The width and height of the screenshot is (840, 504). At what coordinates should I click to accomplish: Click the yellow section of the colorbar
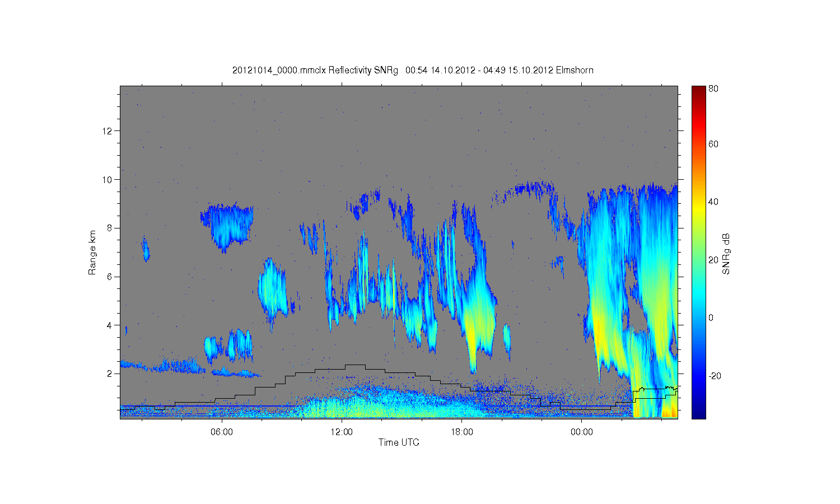click(698, 210)
